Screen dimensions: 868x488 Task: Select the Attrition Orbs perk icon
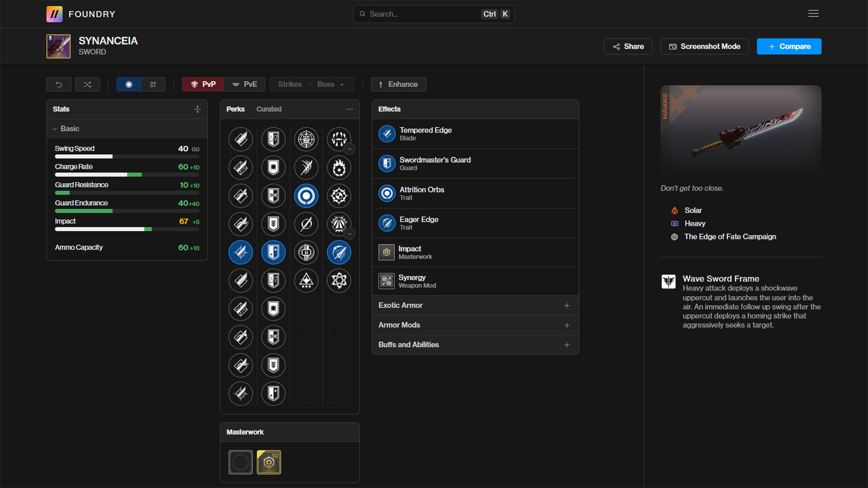(306, 196)
